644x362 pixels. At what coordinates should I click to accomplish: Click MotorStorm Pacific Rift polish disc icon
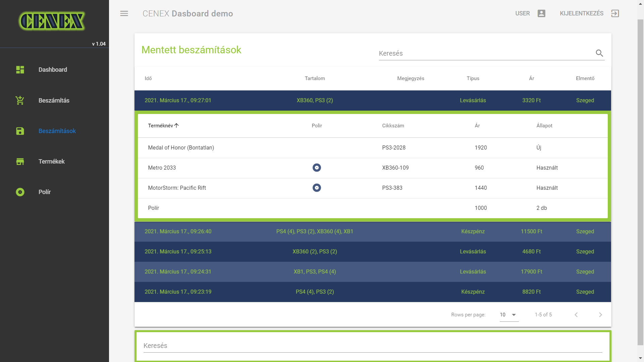tap(317, 188)
